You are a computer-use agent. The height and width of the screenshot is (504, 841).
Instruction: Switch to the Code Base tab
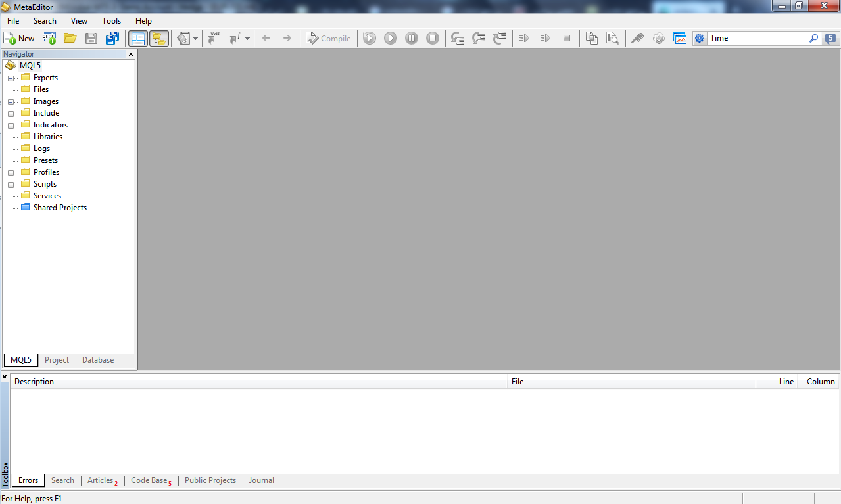tap(149, 480)
